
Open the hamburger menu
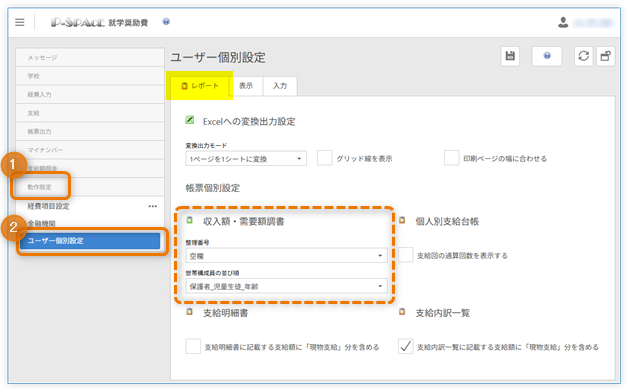pos(20,22)
